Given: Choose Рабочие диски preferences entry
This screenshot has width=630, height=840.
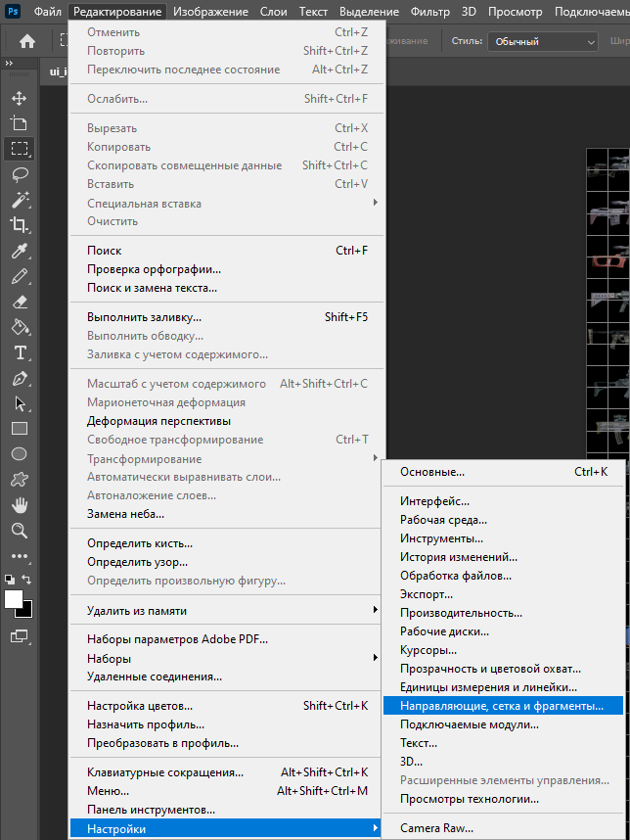Looking at the screenshot, I should (x=504, y=631).
